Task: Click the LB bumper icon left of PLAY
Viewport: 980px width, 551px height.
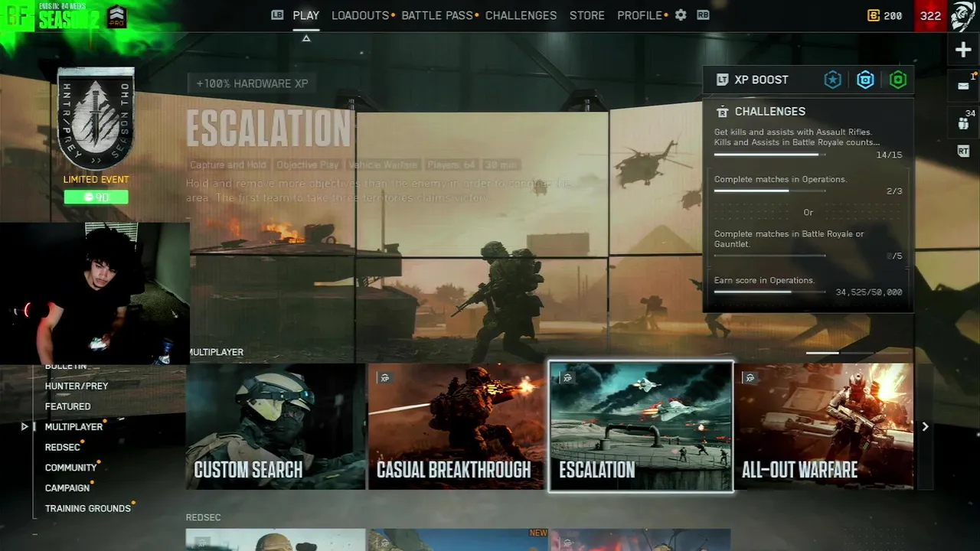Action: pyautogui.click(x=277, y=15)
